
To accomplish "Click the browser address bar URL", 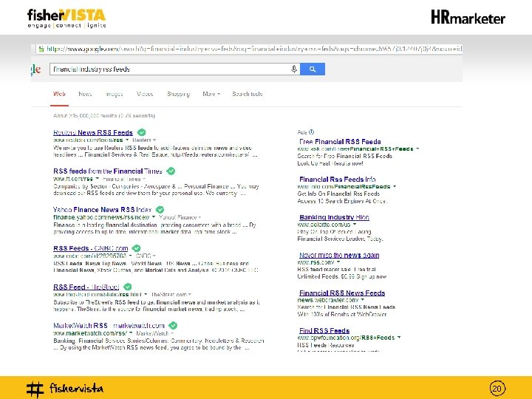I will tap(253, 50).
